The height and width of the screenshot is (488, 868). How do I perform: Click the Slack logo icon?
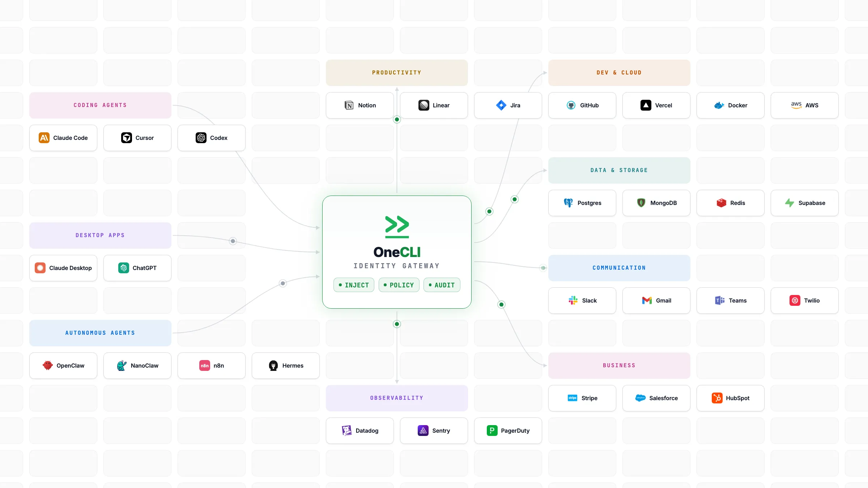573,300
